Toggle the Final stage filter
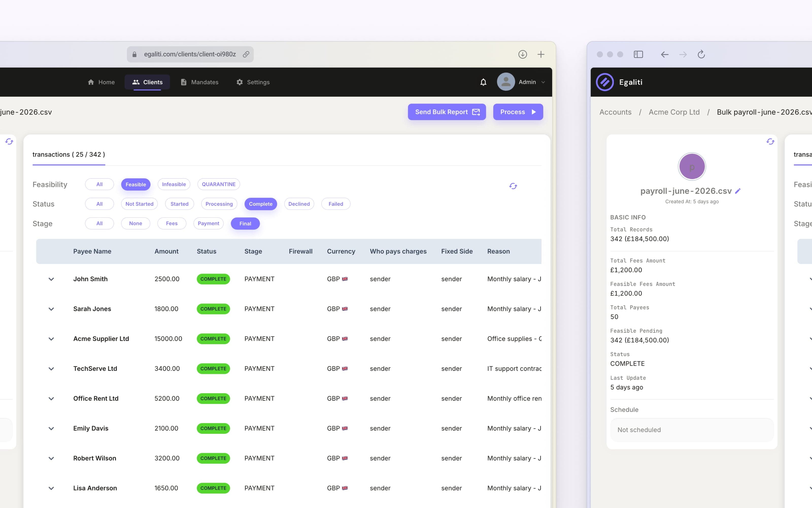Image resolution: width=812 pixels, height=508 pixels. 245,224
